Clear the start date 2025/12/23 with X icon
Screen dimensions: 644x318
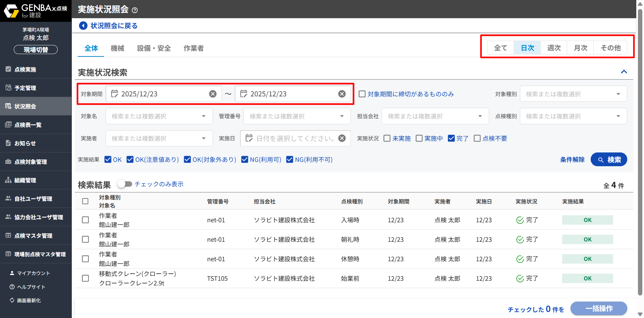tap(213, 94)
